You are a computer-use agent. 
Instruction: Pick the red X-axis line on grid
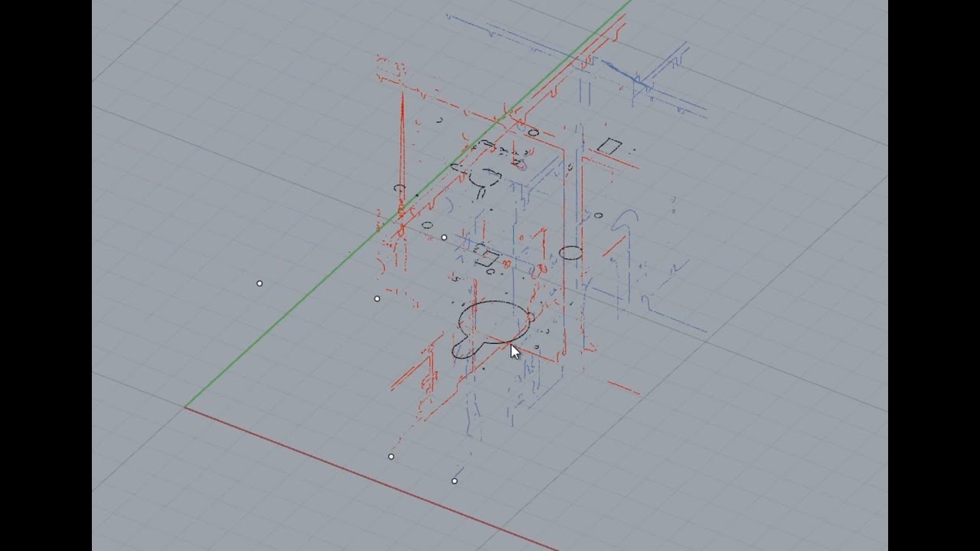click(371, 480)
